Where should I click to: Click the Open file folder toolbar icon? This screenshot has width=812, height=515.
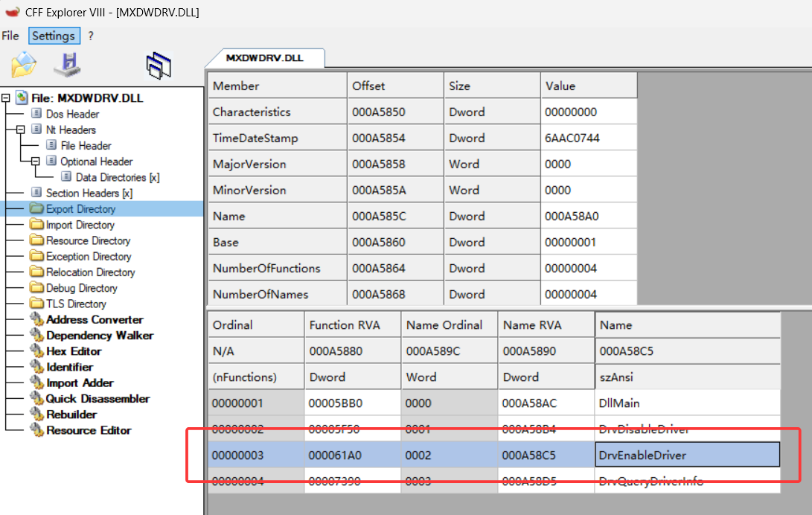(24, 65)
